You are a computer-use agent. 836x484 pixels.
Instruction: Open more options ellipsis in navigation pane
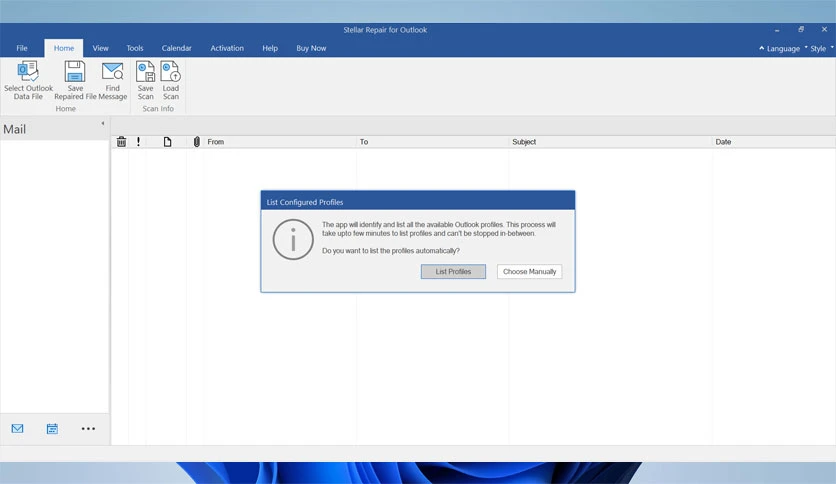click(x=88, y=429)
